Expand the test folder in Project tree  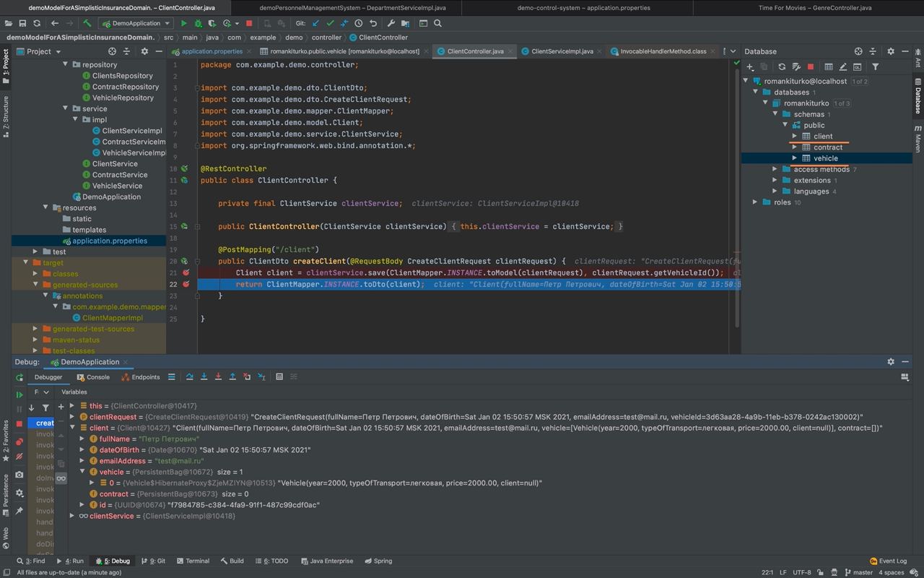pos(35,251)
